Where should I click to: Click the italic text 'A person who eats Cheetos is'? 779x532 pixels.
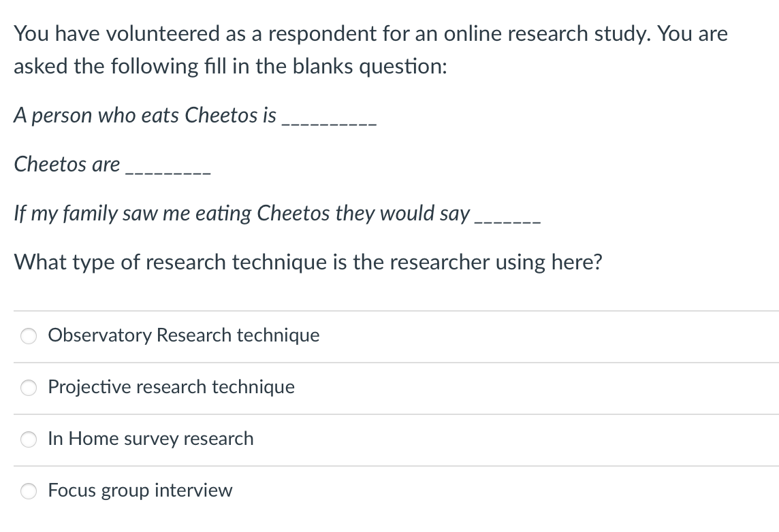[x=145, y=116]
